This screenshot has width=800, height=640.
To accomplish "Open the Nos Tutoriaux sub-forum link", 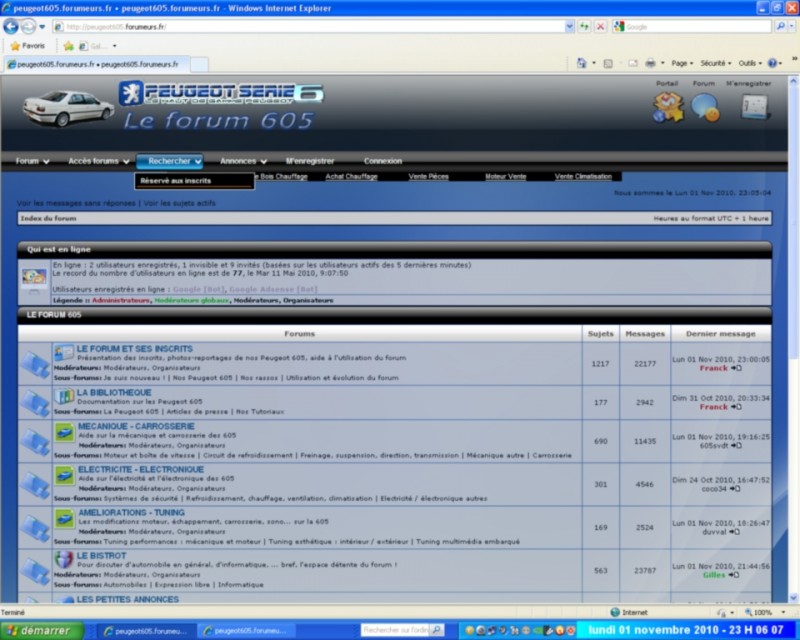I will (x=260, y=412).
